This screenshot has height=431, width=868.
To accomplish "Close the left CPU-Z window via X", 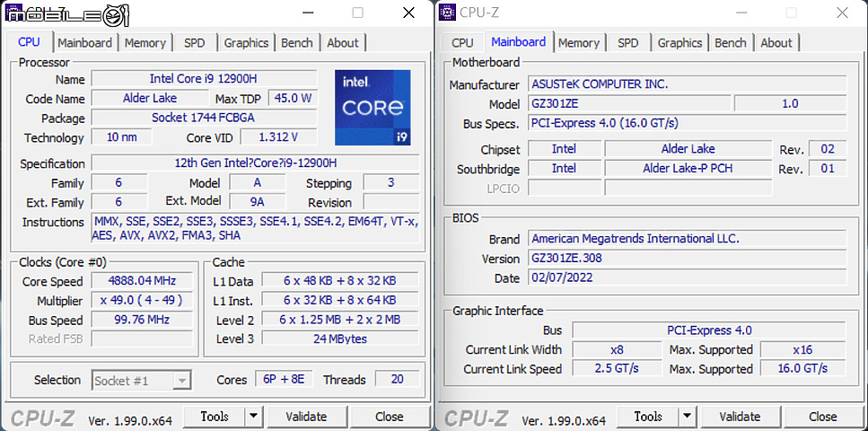I will coord(408,13).
